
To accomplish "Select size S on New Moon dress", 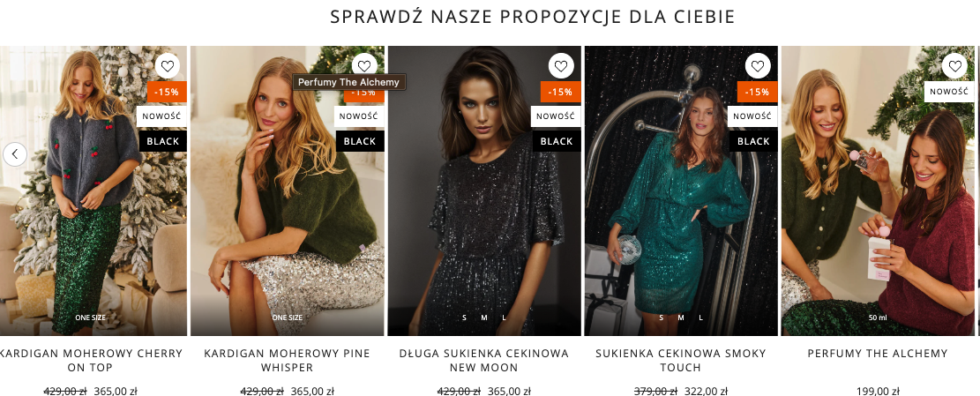I will pos(464,318).
